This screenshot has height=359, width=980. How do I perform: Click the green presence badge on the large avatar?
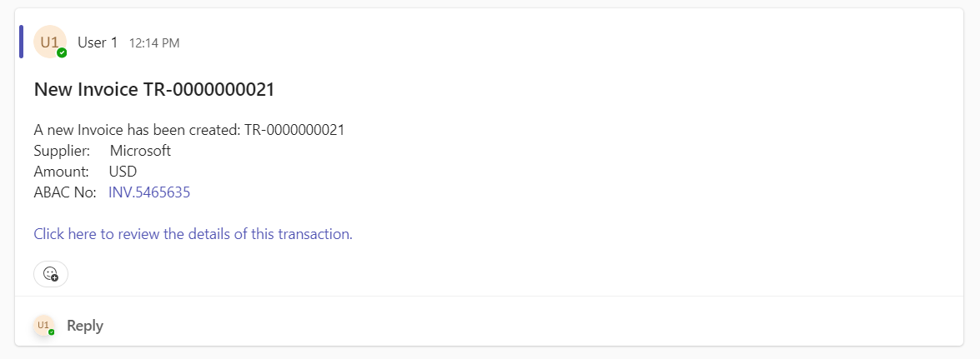coord(62,52)
